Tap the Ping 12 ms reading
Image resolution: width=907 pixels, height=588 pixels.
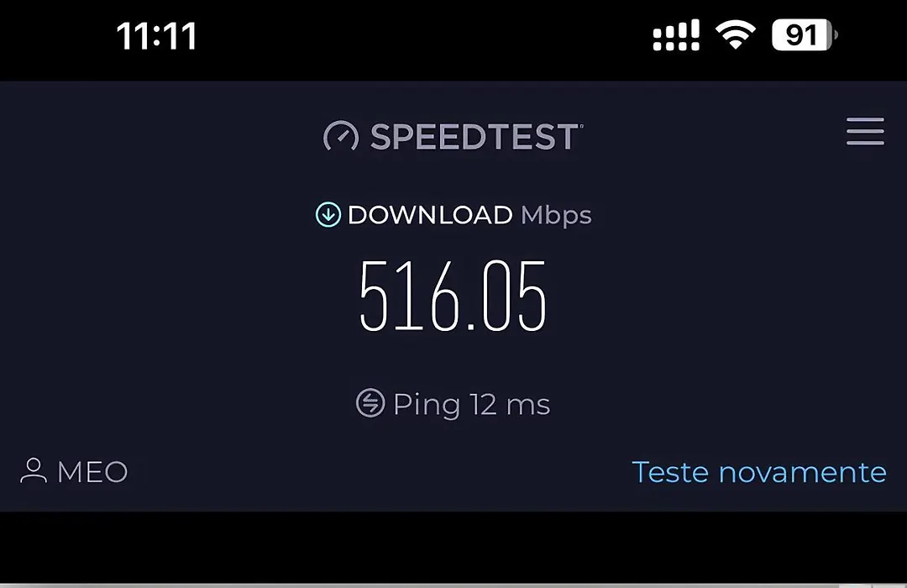tap(453, 403)
